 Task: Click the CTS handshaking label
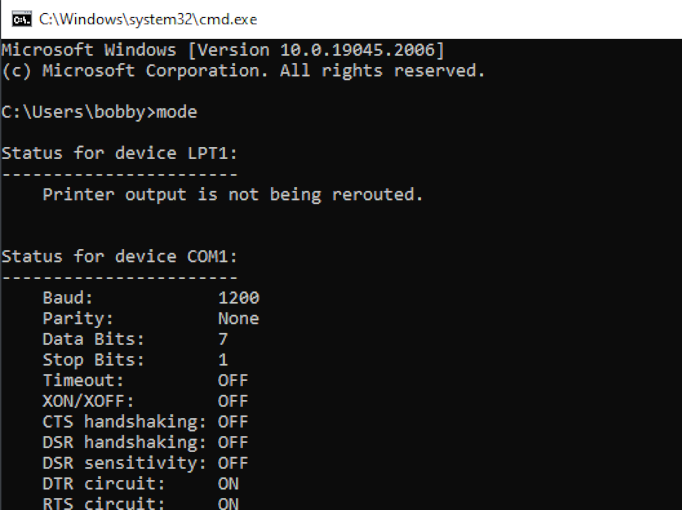click(x=124, y=422)
